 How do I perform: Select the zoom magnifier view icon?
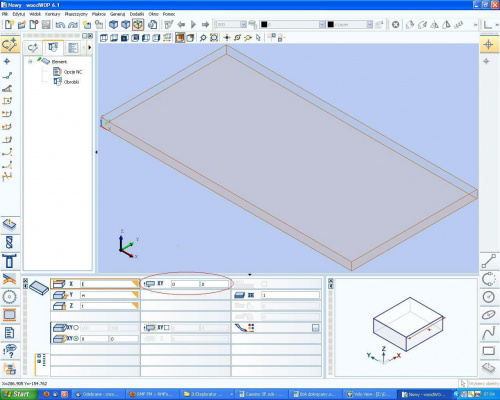(203, 38)
